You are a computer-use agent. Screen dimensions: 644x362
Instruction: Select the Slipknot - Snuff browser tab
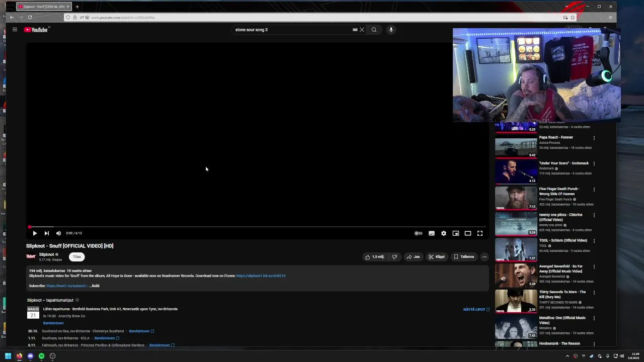point(43,7)
